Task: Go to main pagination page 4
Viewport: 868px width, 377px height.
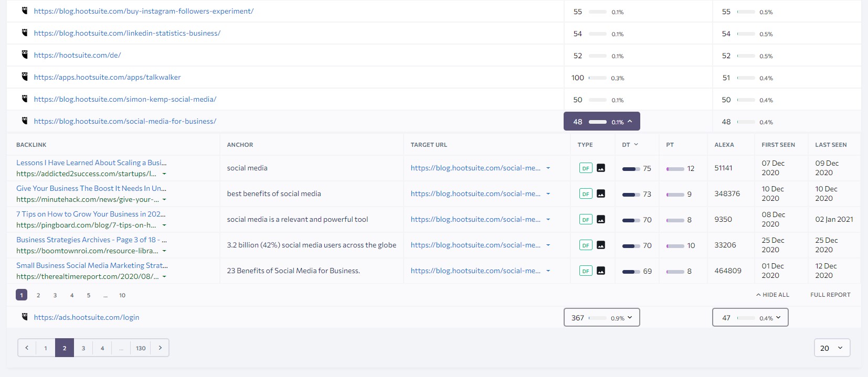Action: tap(102, 348)
